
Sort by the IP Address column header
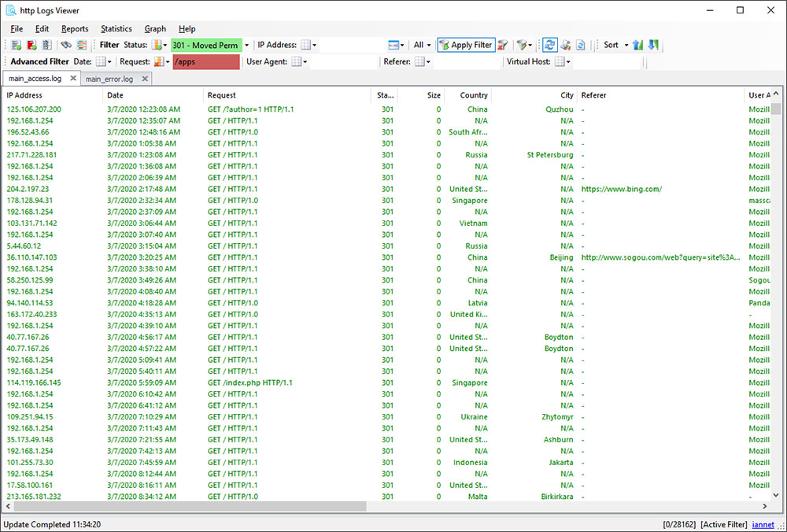52,95
